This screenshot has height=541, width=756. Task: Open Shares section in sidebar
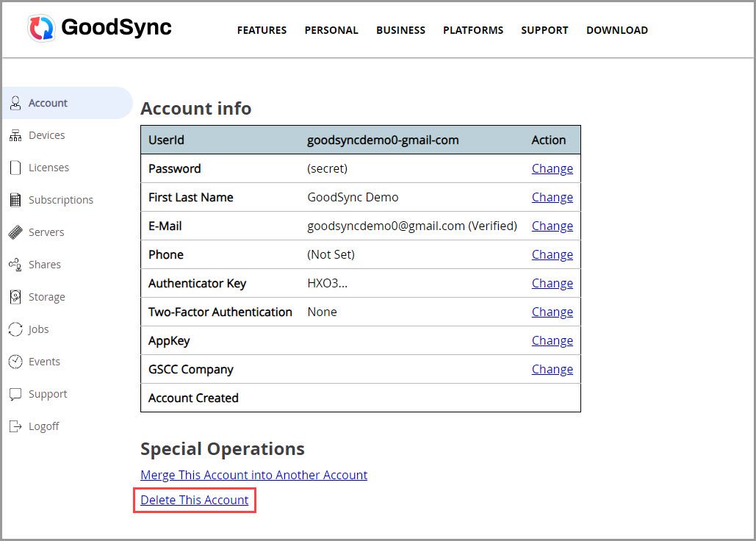[x=44, y=264]
